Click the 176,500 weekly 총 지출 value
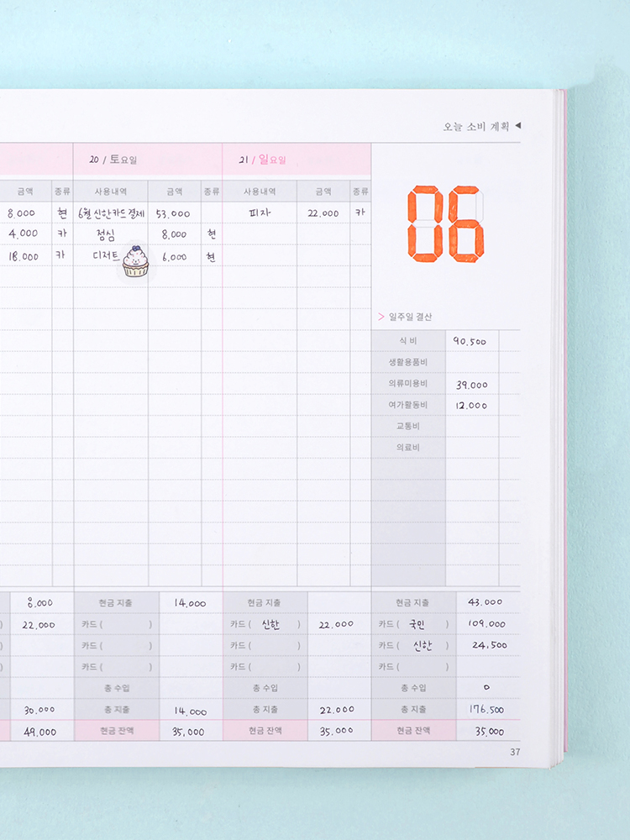630x840 pixels. pyautogui.click(x=486, y=709)
